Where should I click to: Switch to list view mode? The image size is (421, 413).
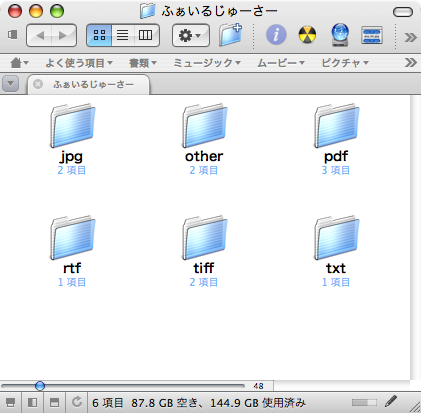click(x=123, y=35)
